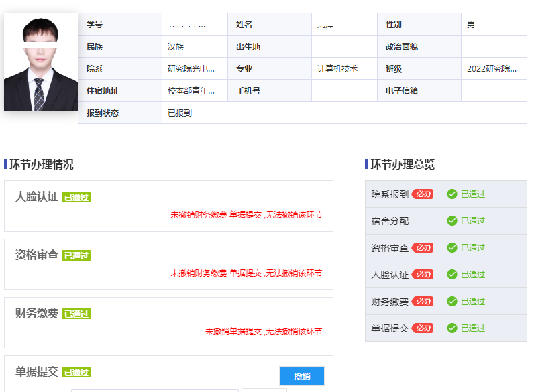Click green check icon in 宿舍分配 row
Image resolution: width=534 pixels, height=392 pixels.
click(452, 221)
